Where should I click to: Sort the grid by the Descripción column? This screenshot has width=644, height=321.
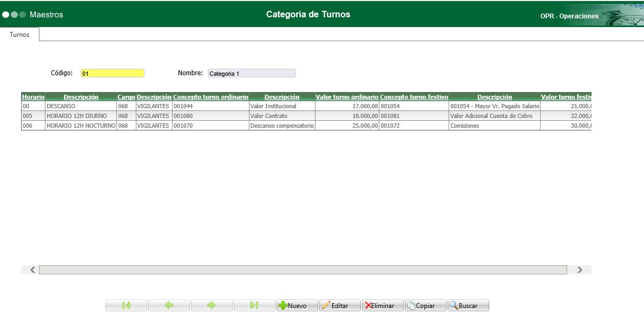(81, 97)
